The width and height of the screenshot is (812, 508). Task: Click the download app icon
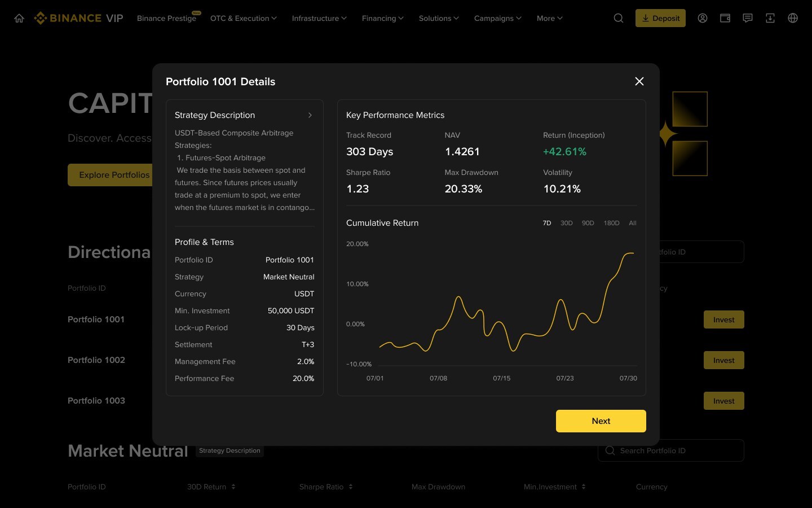pyautogui.click(x=770, y=18)
